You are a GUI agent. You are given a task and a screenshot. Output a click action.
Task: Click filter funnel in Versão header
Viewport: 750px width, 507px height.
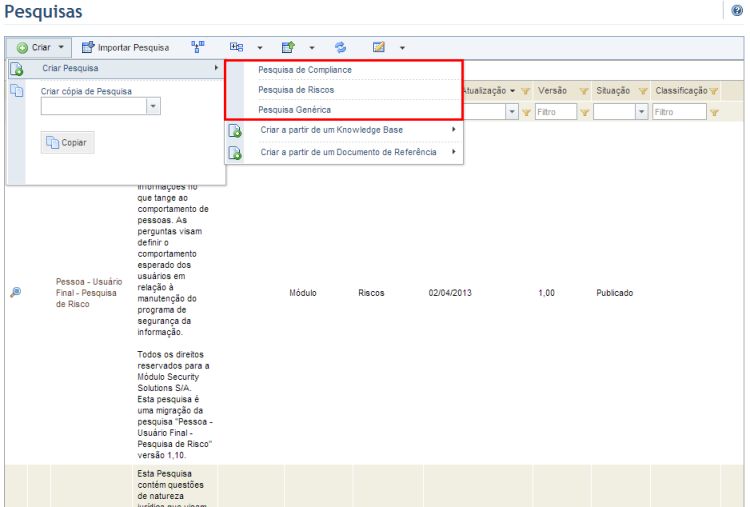(x=584, y=91)
